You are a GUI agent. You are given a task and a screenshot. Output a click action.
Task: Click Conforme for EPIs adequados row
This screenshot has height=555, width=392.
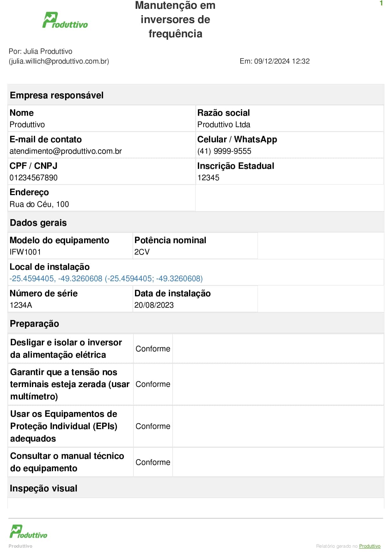(x=153, y=426)
